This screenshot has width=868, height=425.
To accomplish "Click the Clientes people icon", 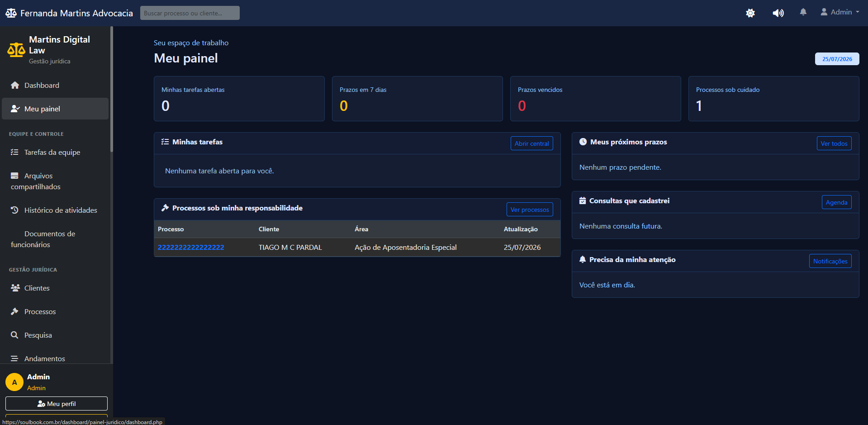I will (x=15, y=288).
